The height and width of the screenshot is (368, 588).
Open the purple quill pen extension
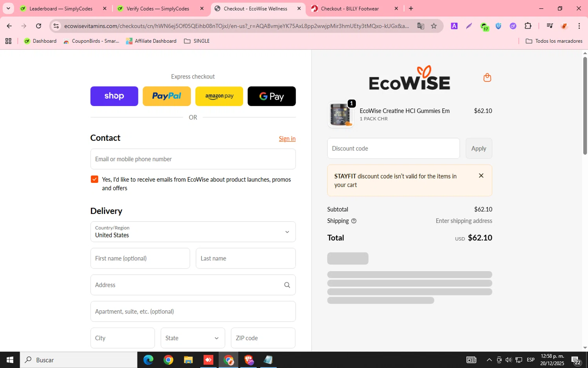[469, 26]
